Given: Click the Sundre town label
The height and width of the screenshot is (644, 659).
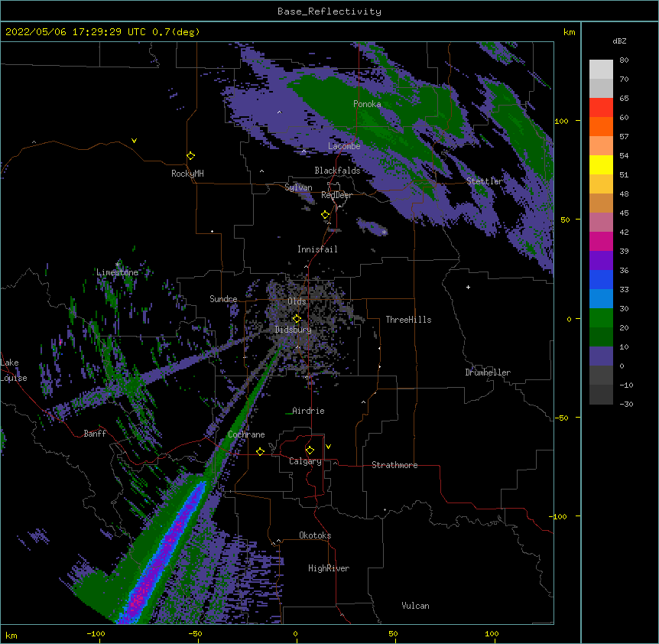Looking at the screenshot, I should 223,299.
